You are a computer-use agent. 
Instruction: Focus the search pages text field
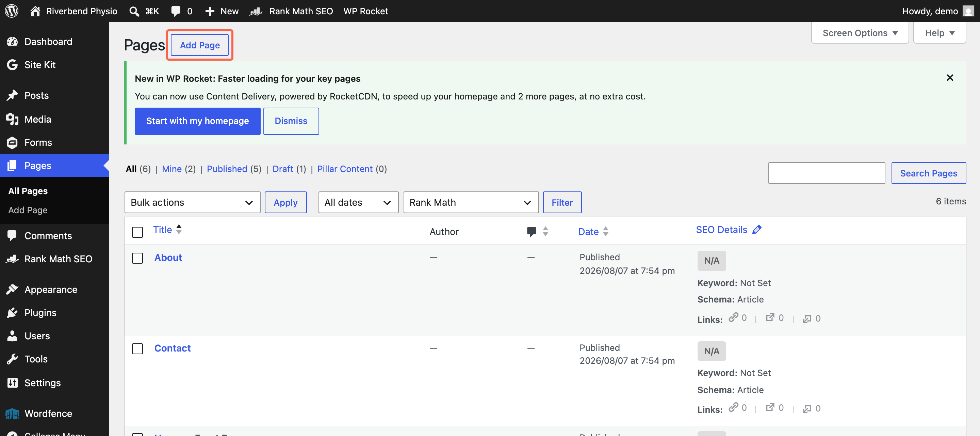coord(826,173)
